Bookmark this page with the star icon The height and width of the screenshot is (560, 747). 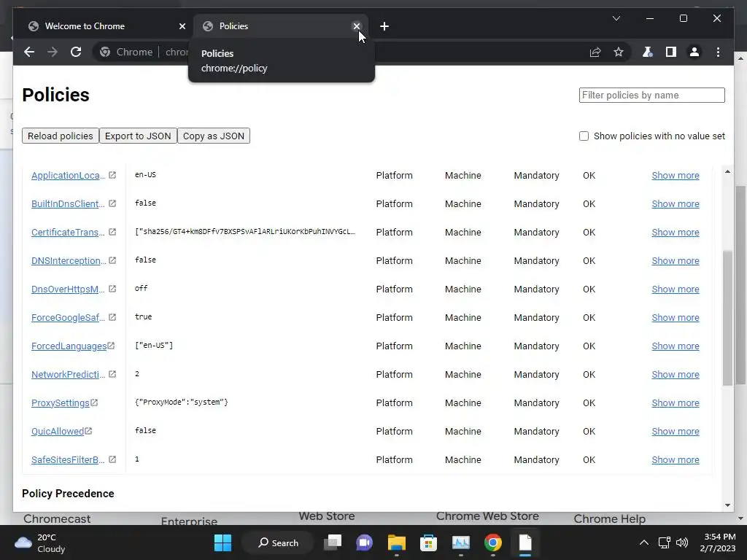[619, 52]
